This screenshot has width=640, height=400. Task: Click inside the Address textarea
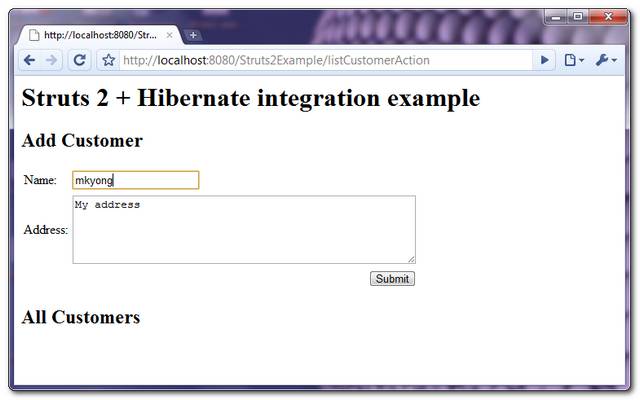click(x=244, y=229)
